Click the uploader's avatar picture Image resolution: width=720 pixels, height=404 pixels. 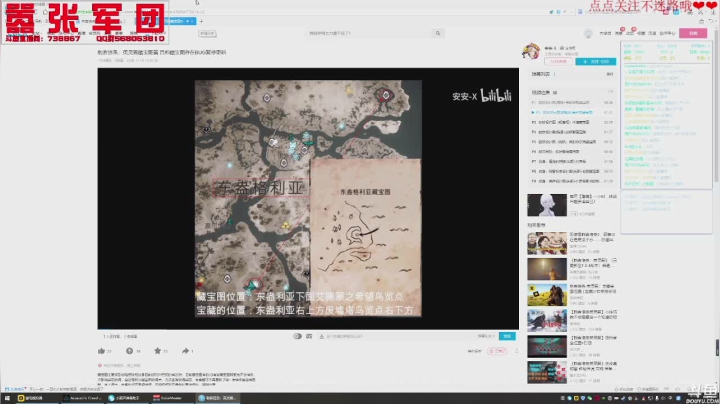pos(531,51)
